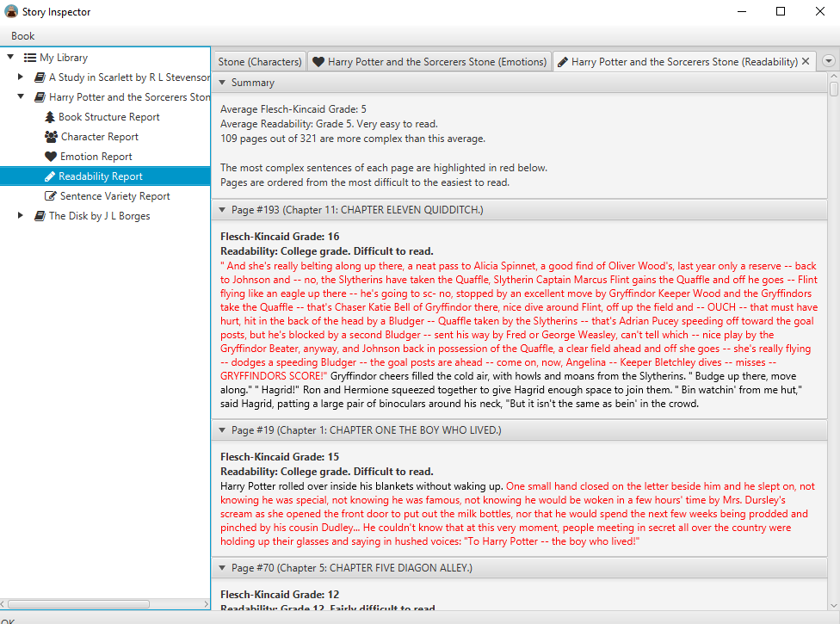Click the report scrollbar down arrow
The height and width of the screenshot is (624, 840).
pyautogui.click(x=834, y=605)
